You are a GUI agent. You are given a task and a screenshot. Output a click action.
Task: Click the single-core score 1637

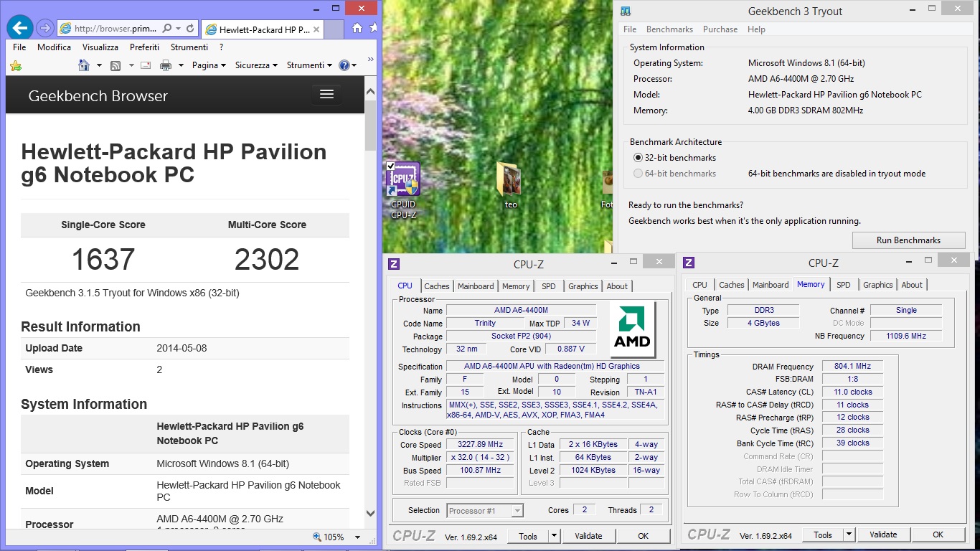point(103,259)
